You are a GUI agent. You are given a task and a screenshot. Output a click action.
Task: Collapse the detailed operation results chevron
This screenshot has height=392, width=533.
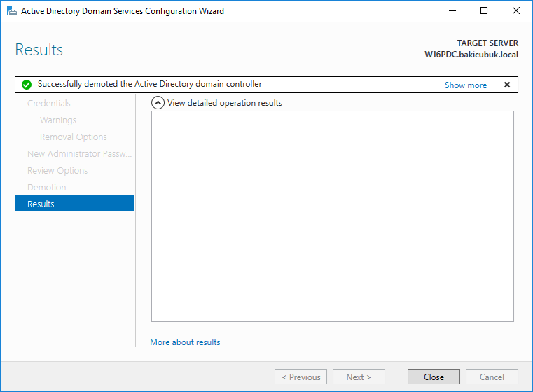(x=158, y=103)
